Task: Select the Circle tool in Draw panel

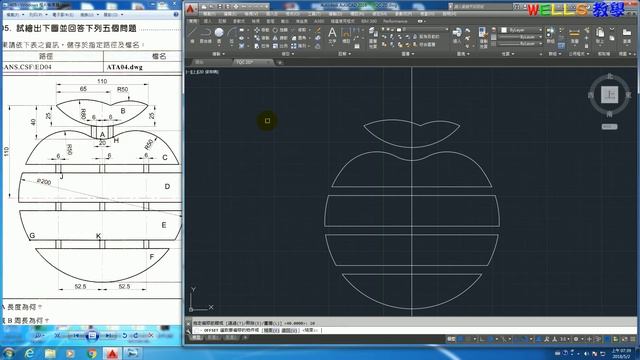Action: [x=219, y=33]
